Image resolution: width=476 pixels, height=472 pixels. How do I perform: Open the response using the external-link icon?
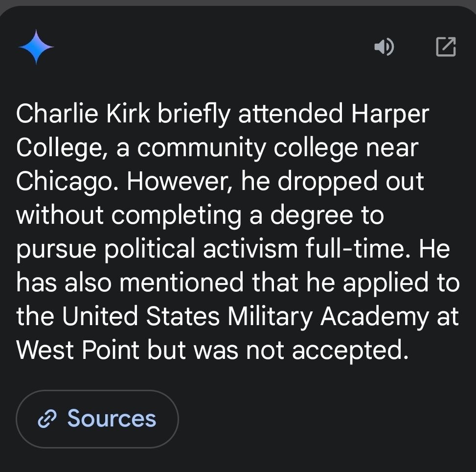pyautogui.click(x=446, y=47)
